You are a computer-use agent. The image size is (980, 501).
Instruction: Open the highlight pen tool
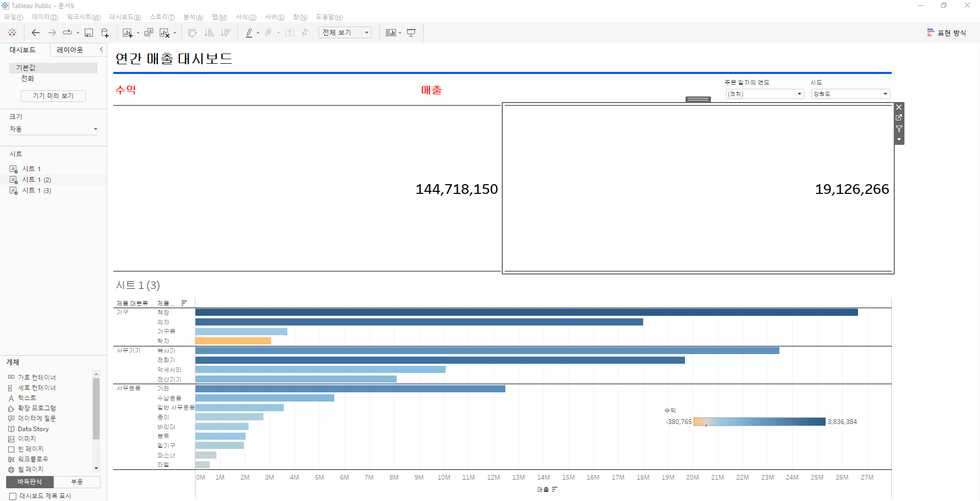click(x=249, y=33)
